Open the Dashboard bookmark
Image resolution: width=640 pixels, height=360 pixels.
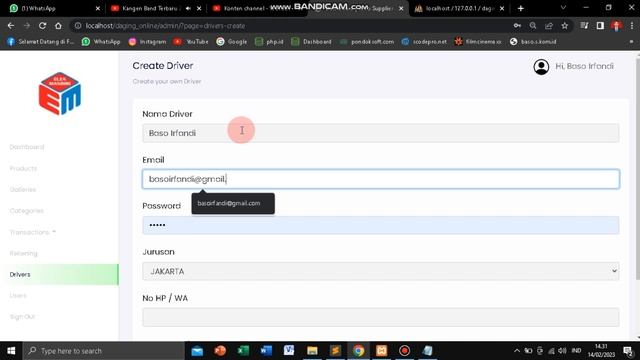311,42
